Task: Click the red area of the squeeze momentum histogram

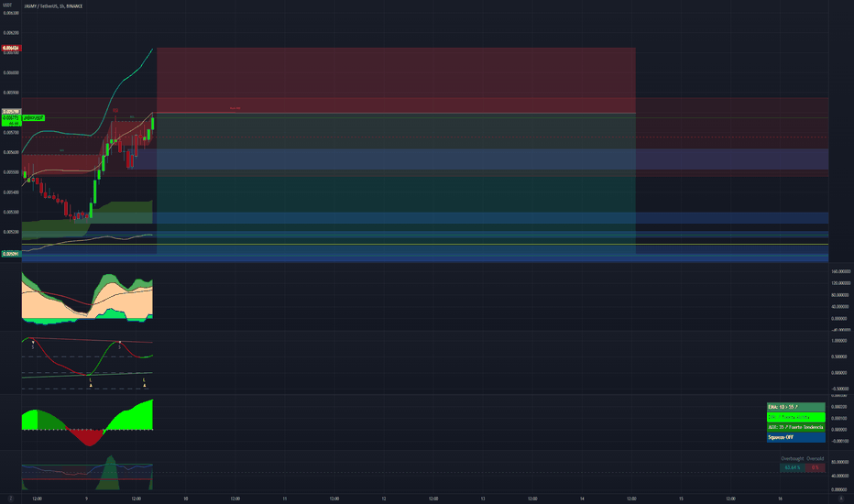Action: click(88, 436)
